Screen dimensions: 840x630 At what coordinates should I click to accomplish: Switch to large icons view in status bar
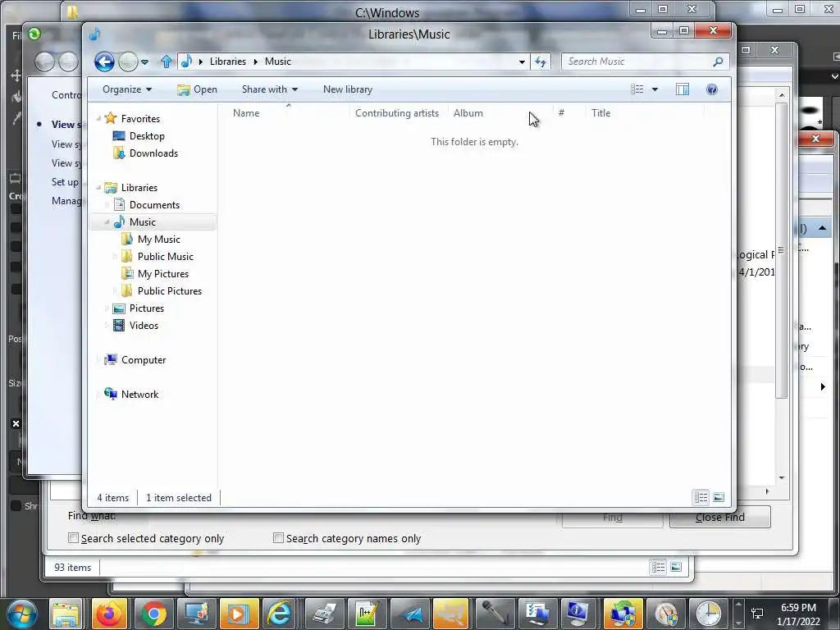(719, 498)
